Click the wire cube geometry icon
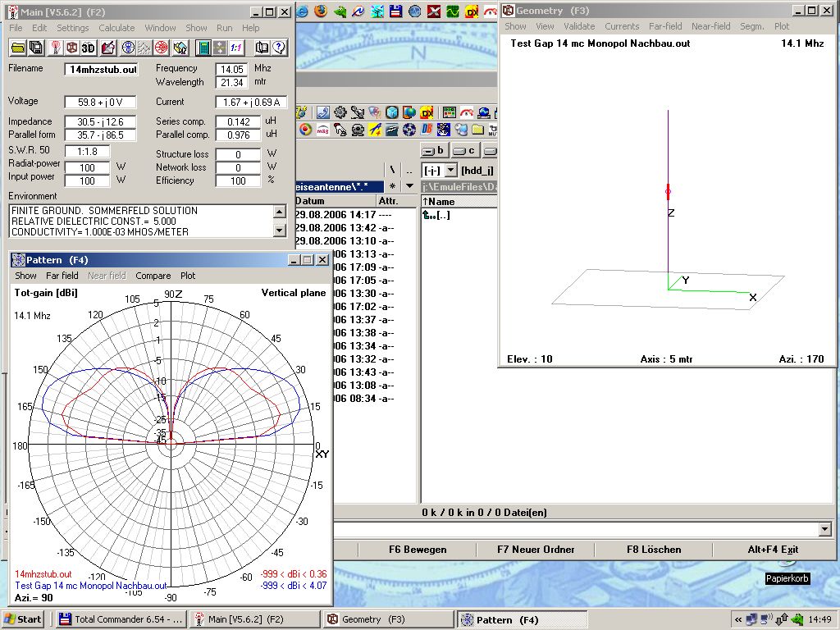 [x=72, y=48]
